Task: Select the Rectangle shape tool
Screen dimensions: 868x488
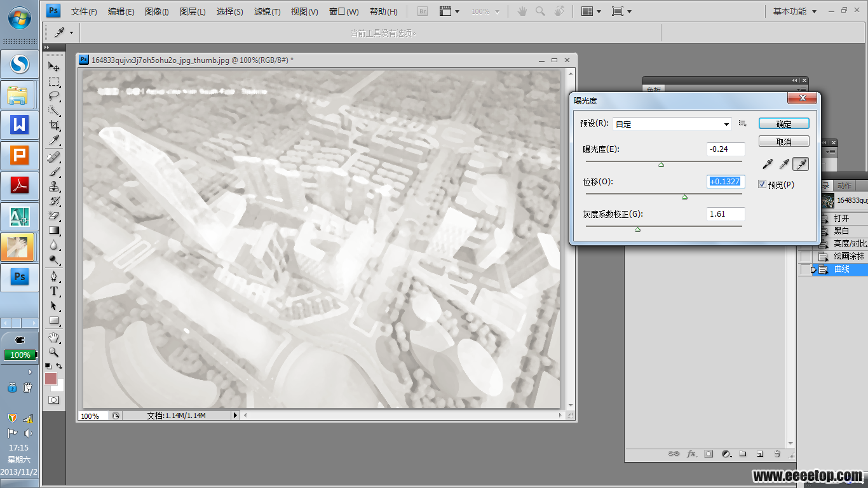Action: 54,320
